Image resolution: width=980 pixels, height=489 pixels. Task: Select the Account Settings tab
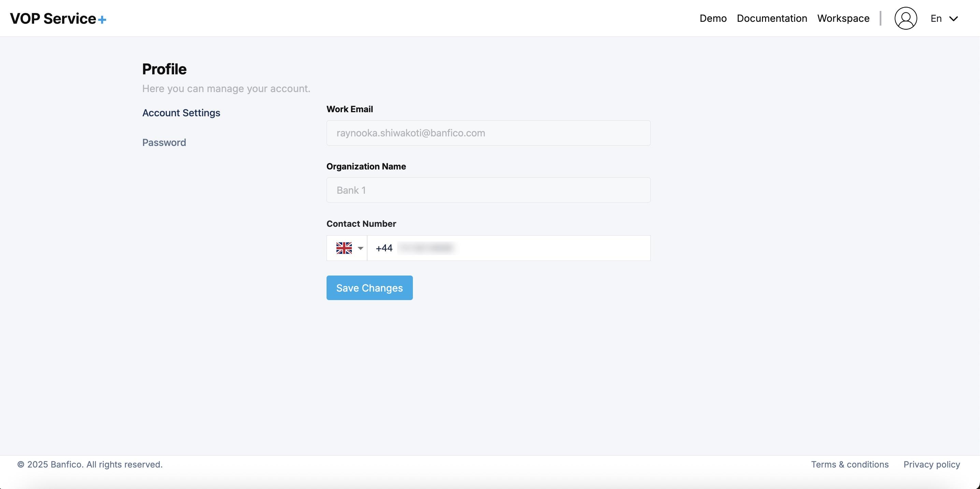pyautogui.click(x=181, y=113)
